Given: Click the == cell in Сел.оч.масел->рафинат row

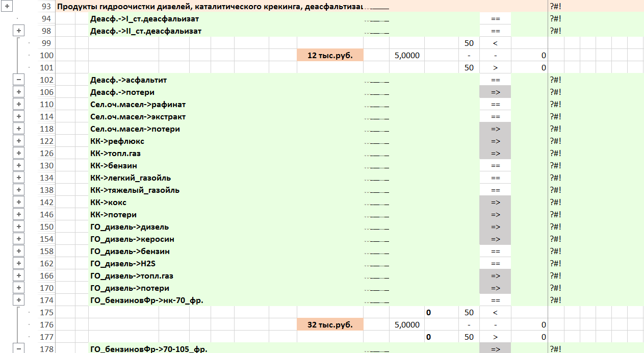Looking at the screenshot, I should point(495,105).
